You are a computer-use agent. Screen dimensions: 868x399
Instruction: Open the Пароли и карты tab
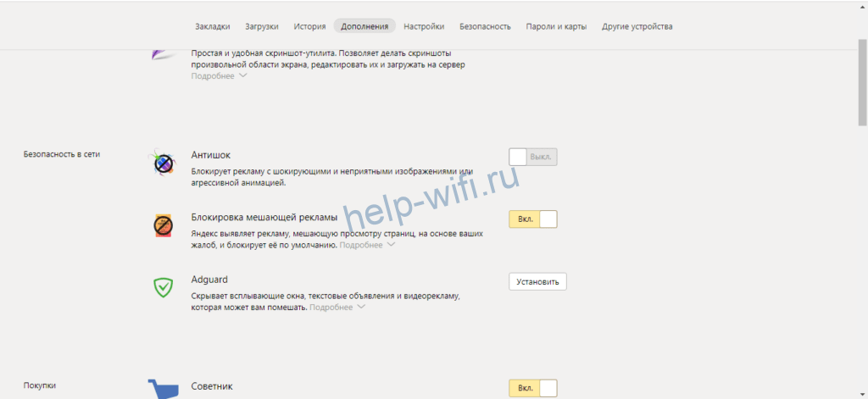point(556,26)
